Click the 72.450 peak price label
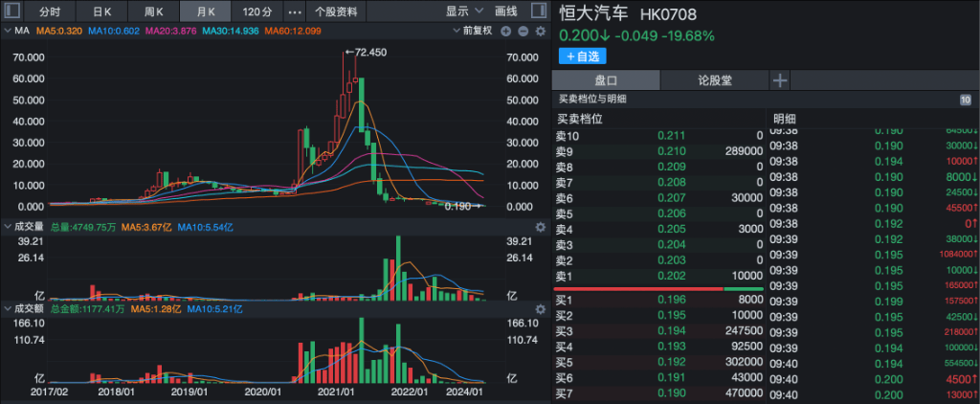 click(x=371, y=53)
